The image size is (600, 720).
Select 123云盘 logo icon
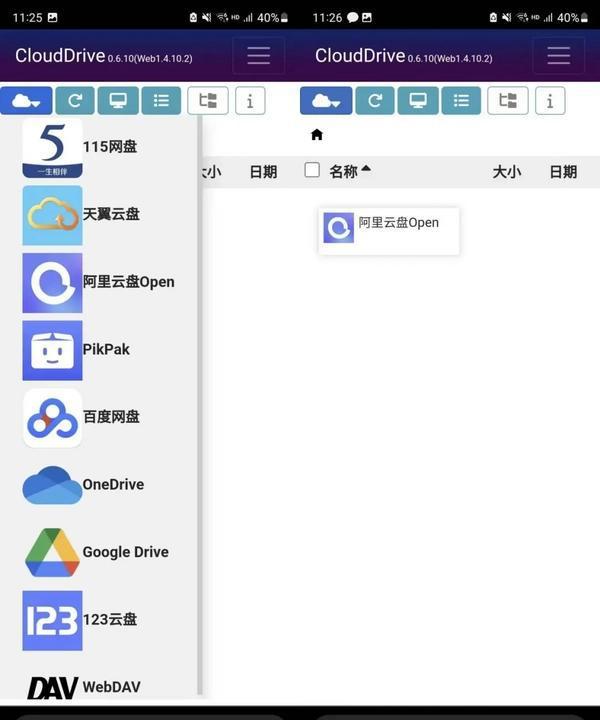pyautogui.click(x=52, y=620)
